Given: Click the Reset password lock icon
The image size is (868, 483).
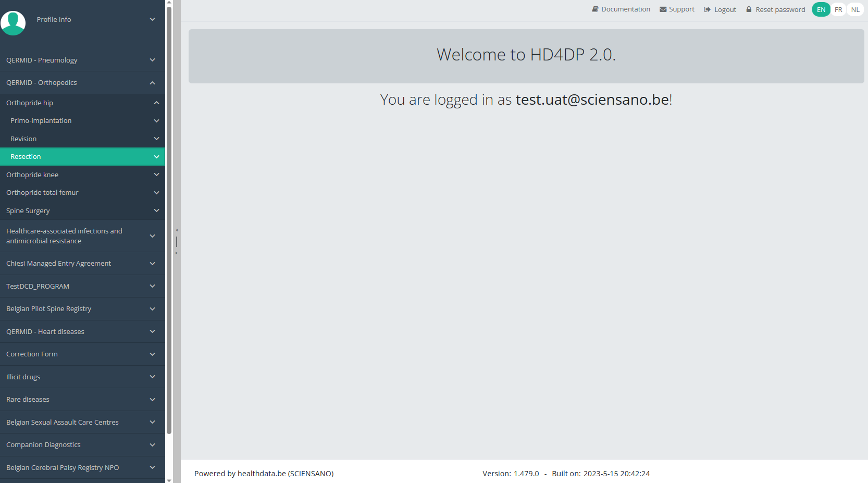Looking at the screenshot, I should 749,9.
